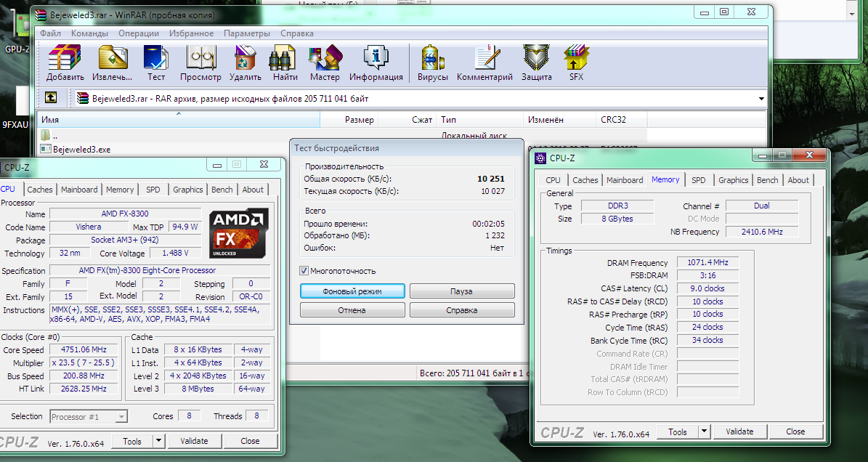Click the AMD FX Unlocked logo in CPU-Z
Viewport: 868px width, 462px height.
tap(240, 232)
